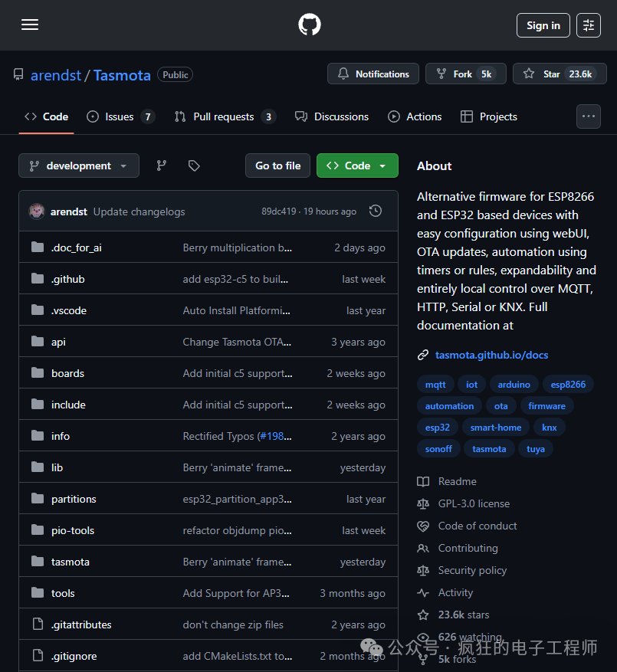View commit history clock icon
The height and width of the screenshot is (672, 617).
pyautogui.click(x=376, y=211)
